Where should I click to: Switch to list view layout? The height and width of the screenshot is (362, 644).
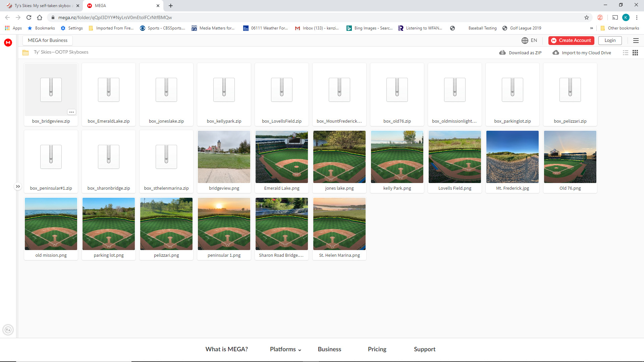tap(626, 53)
